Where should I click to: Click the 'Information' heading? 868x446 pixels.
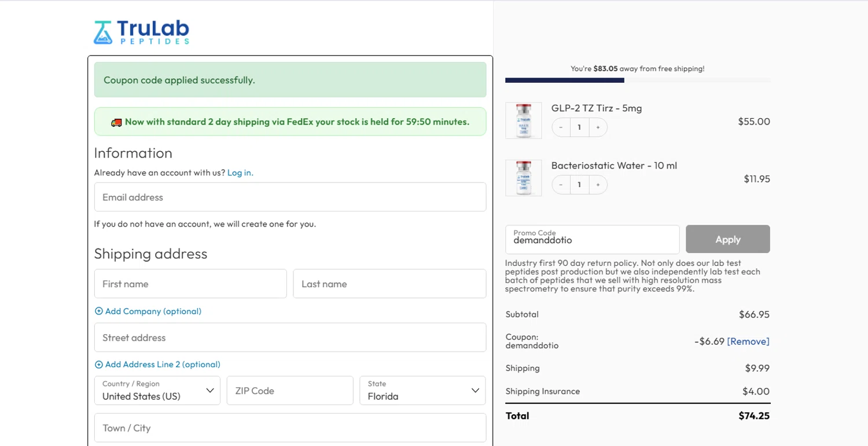point(133,153)
